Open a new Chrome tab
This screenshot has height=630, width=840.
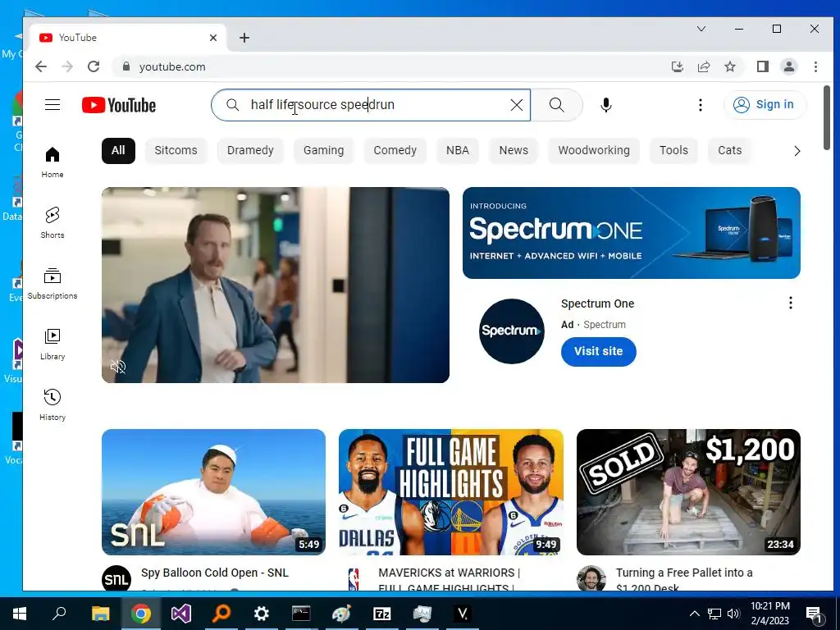[244, 38]
